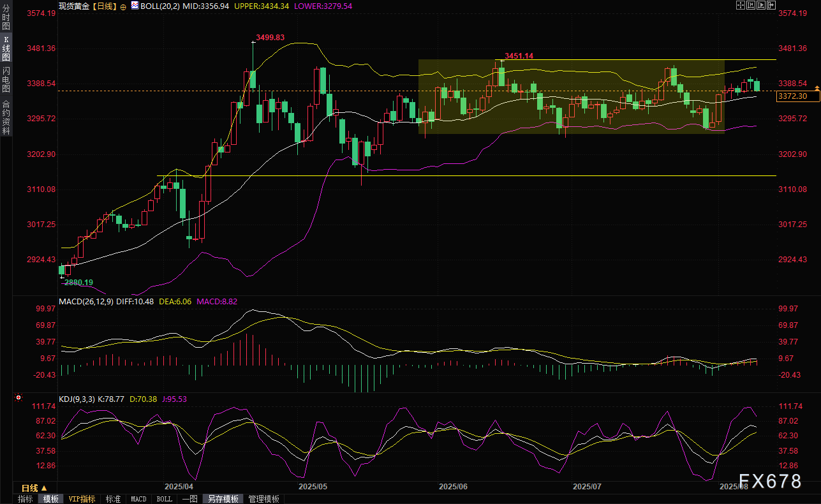
Task: Click the VIP指标 tab
Action: pos(82,499)
